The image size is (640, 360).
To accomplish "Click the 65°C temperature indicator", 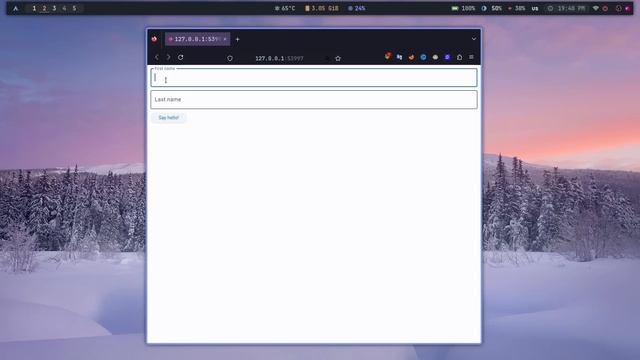I will click(285, 8).
